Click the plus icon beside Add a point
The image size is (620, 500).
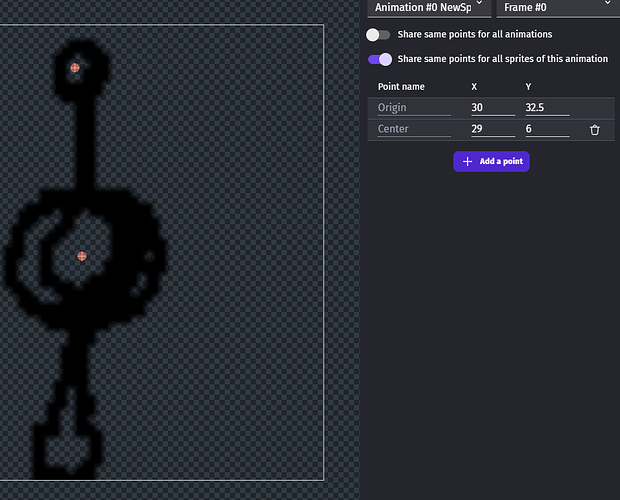(467, 162)
